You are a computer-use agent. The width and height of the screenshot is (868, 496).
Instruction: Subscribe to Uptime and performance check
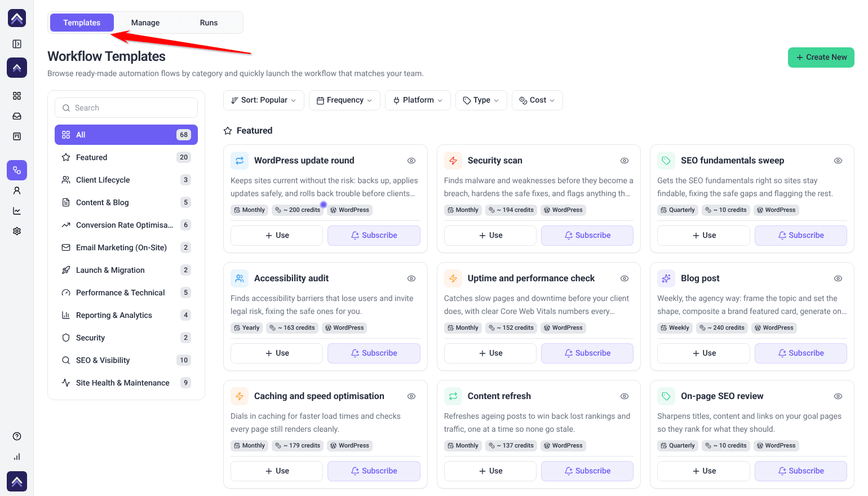587,353
